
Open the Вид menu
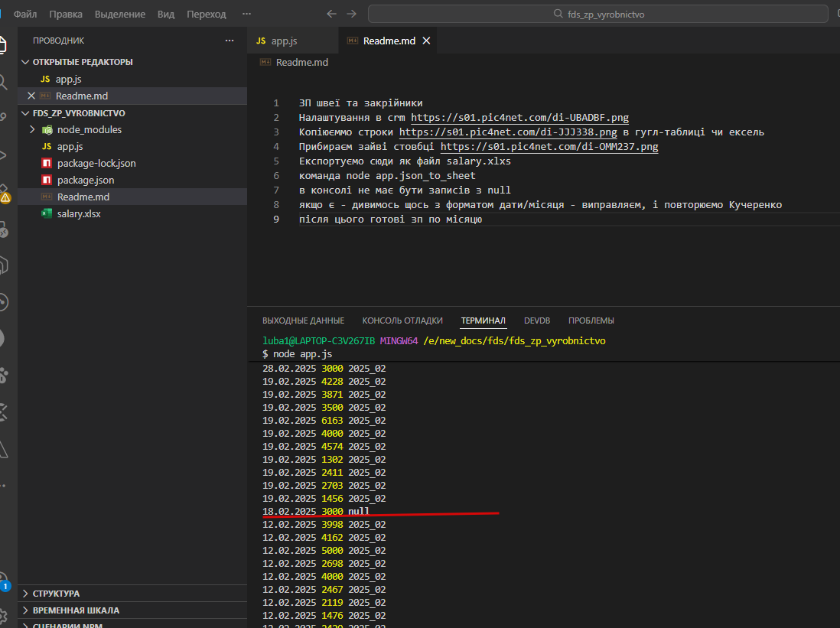[165, 14]
